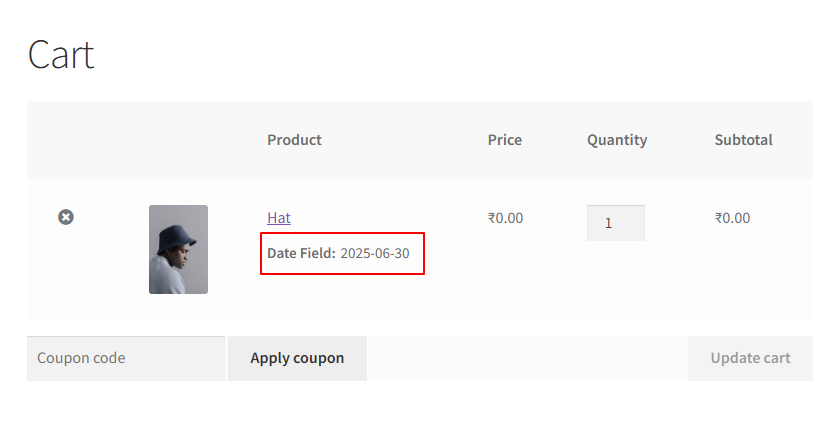Screen dimensions: 836x444
Task: Remove the Hat item from cart
Action: (x=66, y=217)
